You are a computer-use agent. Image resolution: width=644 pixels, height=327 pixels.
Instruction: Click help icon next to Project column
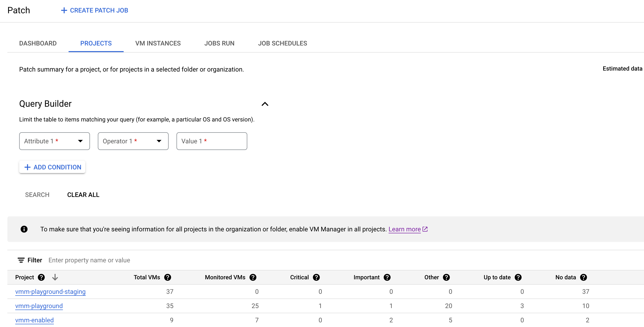click(x=41, y=277)
